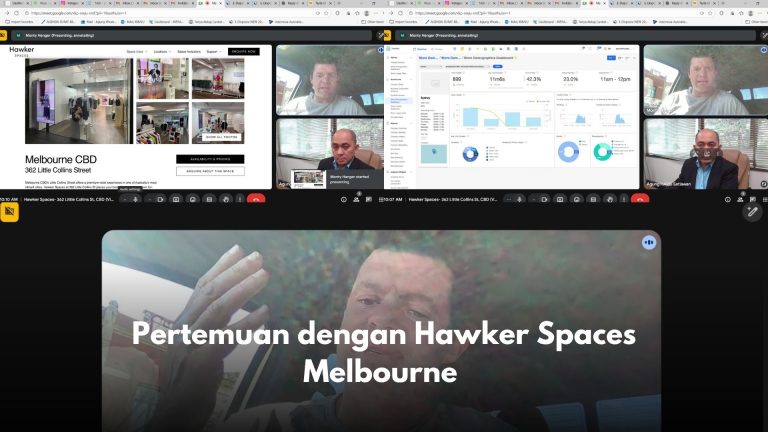Expand Space Uses menu on Hawker site
The height and width of the screenshot is (432, 768).
point(137,51)
